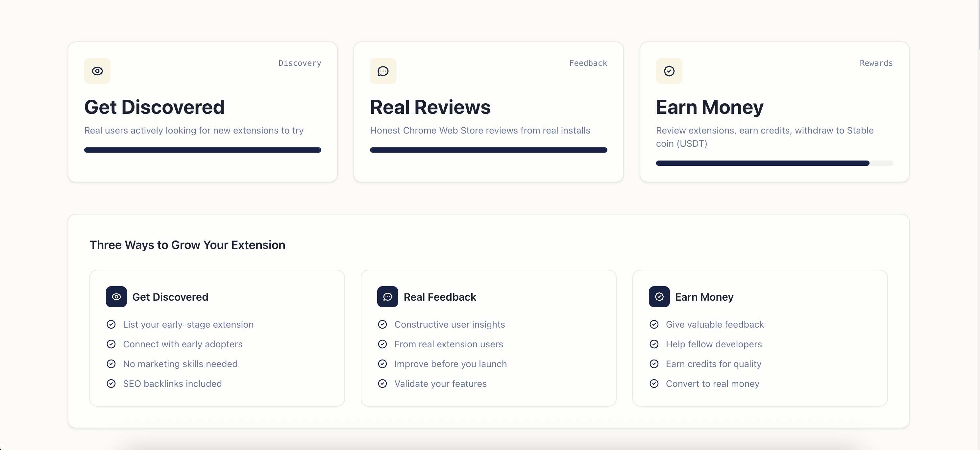This screenshot has height=450, width=980.
Task: Click dark eye icon beside Get Discovered
Action: [x=116, y=297]
